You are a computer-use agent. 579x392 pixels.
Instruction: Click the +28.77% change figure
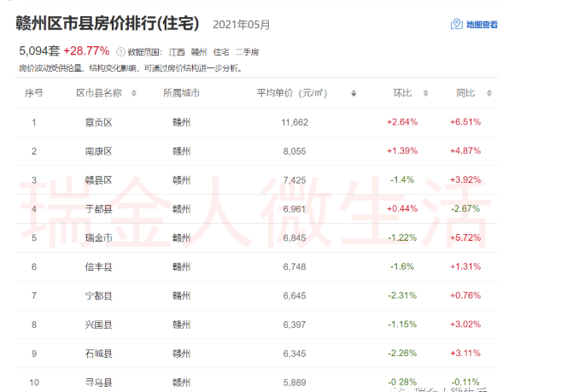point(86,50)
